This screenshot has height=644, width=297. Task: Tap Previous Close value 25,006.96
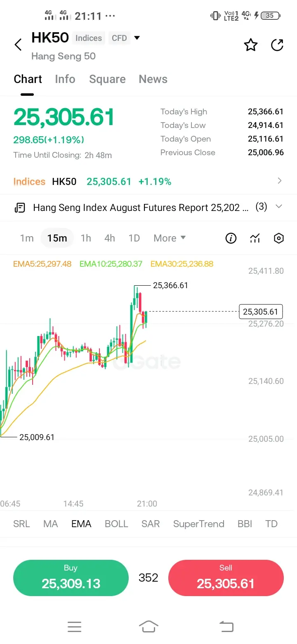pyautogui.click(x=266, y=152)
